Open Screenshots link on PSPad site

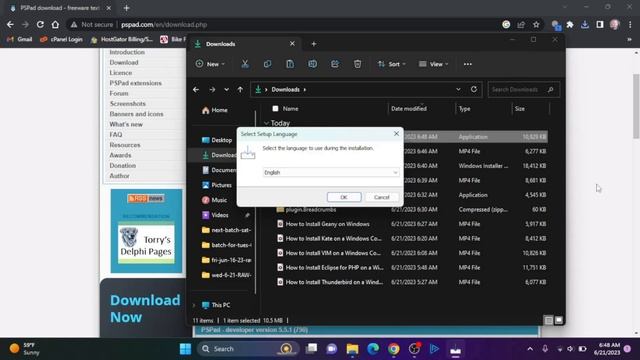click(x=127, y=104)
